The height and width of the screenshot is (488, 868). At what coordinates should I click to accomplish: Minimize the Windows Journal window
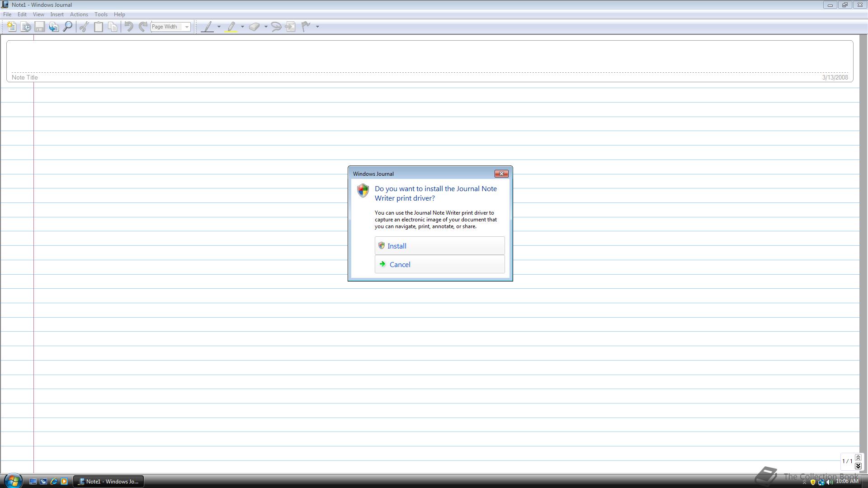[x=830, y=5]
